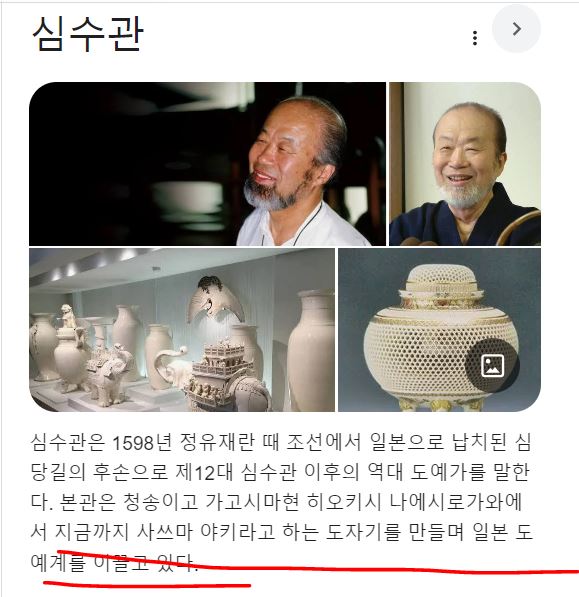Screen dimensions: 579x597
Task: Click the word 청송이고 in description
Action: click(160, 502)
